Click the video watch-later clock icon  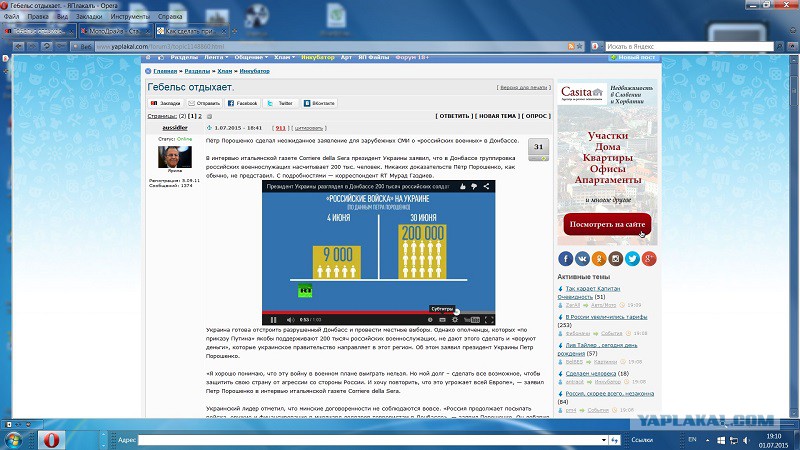[x=430, y=320]
